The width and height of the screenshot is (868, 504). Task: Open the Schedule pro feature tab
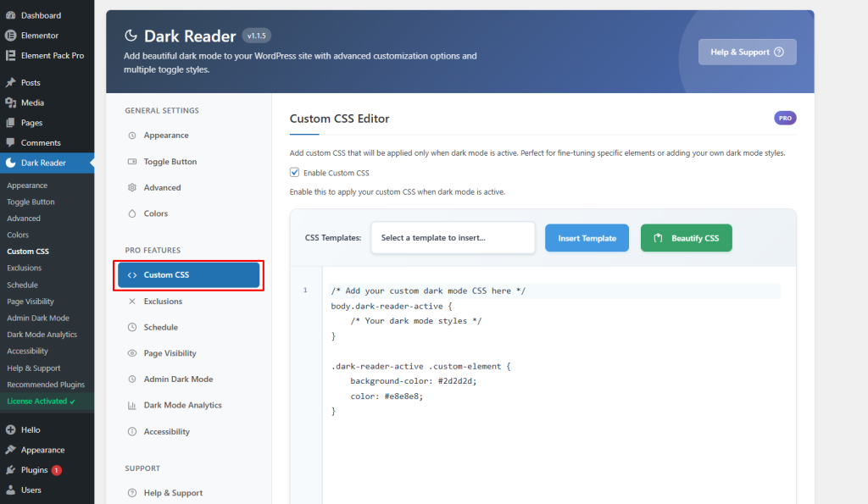[x=189, y=328]
